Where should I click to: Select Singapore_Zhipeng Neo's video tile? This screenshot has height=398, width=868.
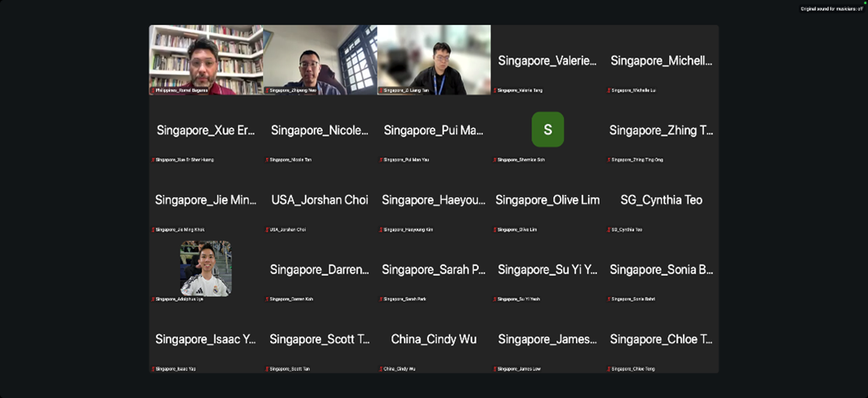(320, 59)
